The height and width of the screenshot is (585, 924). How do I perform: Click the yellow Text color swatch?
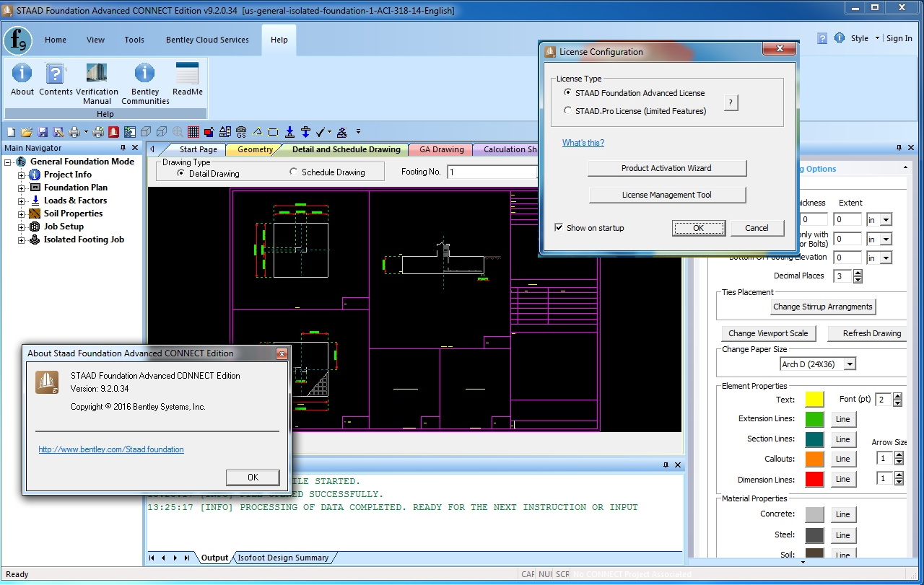pos(814,400)
